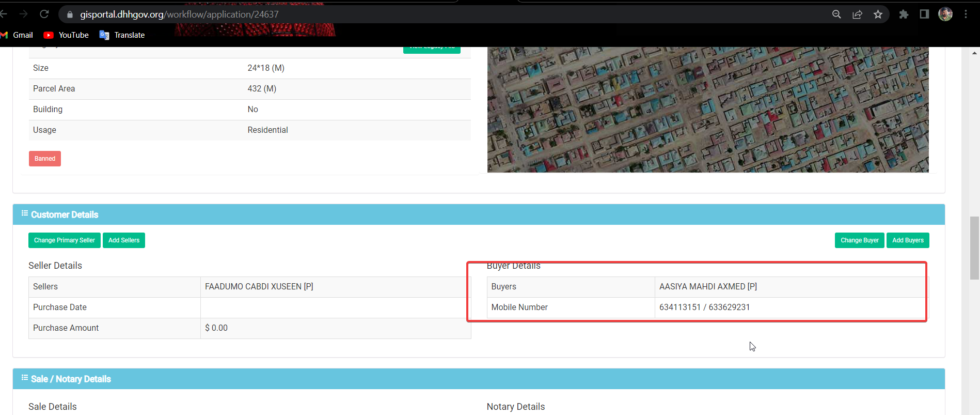This screenshot has width=980, height=415.
Task: Click the parcel area value 432 (M)
Action: 262,89
